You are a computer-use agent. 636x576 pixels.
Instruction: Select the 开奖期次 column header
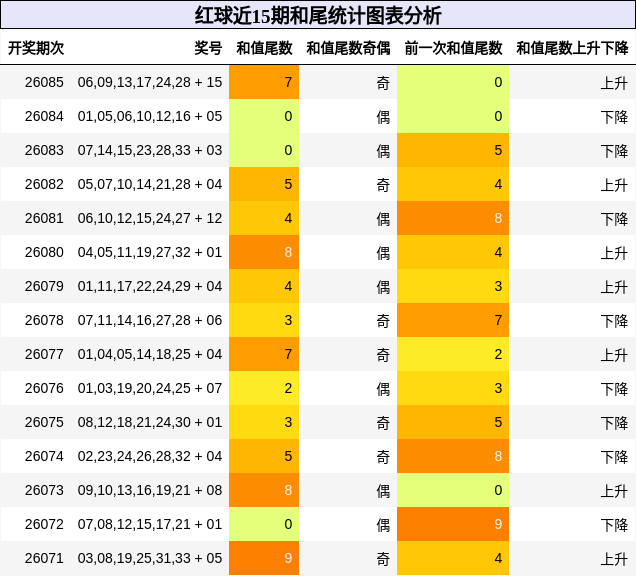coord(36,48)
